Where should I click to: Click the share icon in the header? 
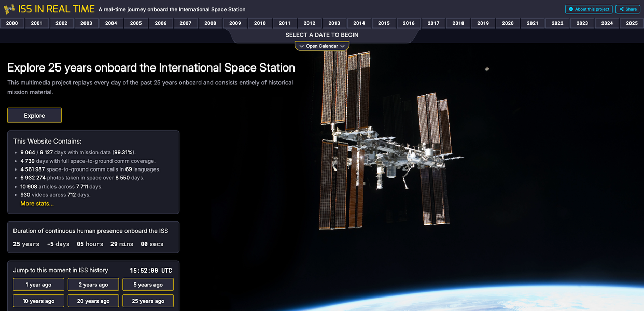[622, 9]
